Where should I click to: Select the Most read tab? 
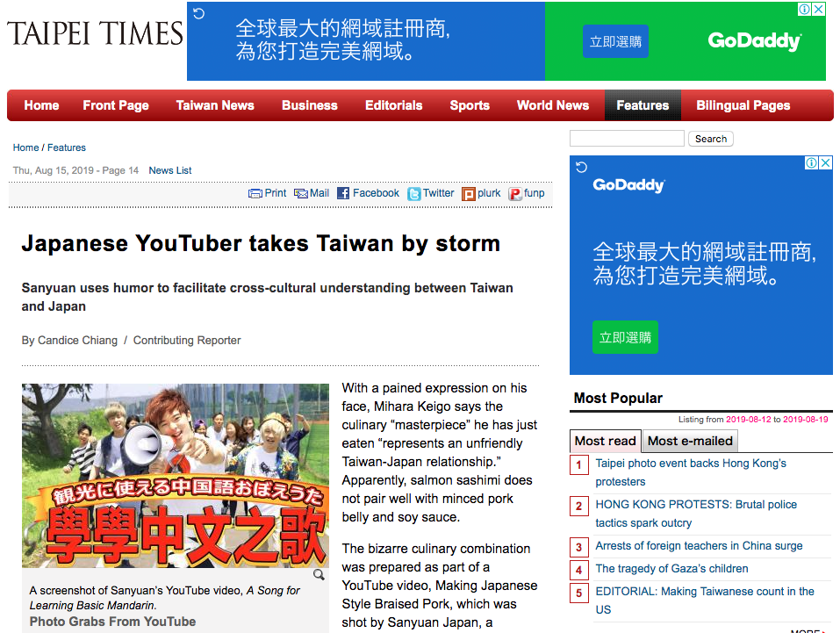tap(605, 441)
